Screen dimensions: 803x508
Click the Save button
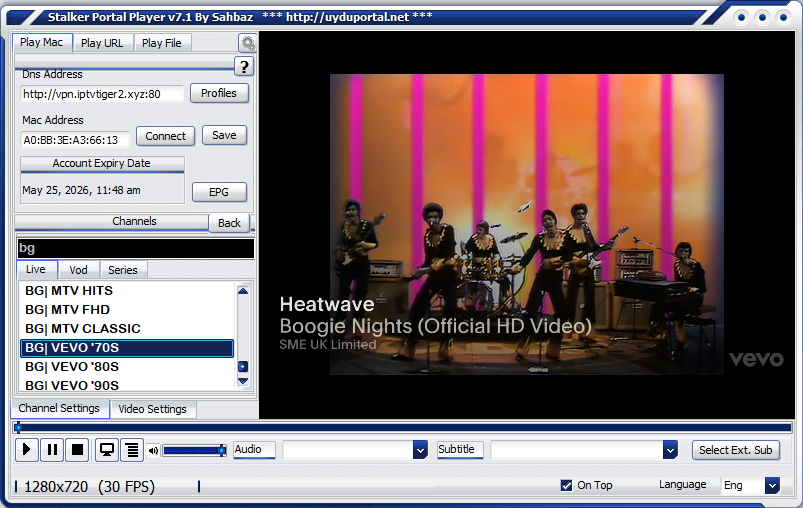click(224, 135)
